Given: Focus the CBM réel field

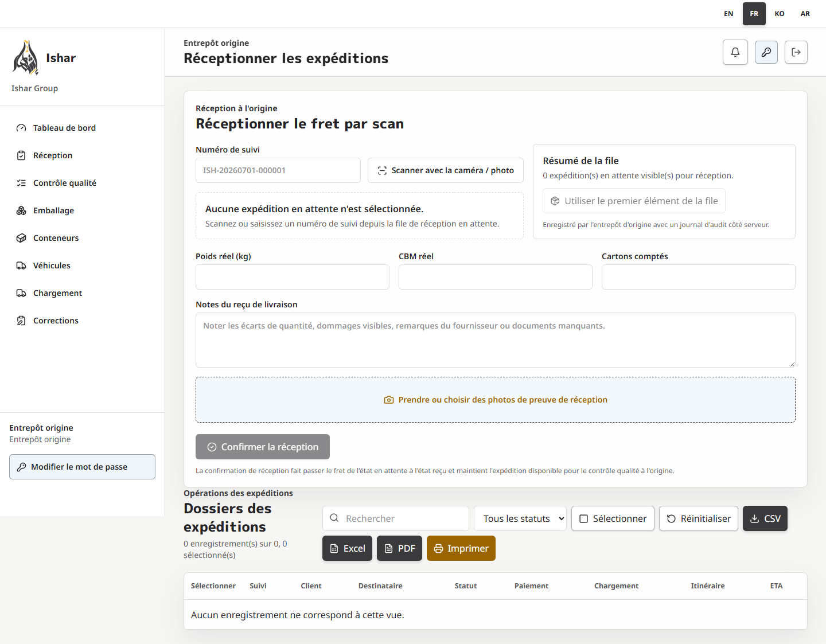Looking at the screenshot, I should click(x=496, y=277).
